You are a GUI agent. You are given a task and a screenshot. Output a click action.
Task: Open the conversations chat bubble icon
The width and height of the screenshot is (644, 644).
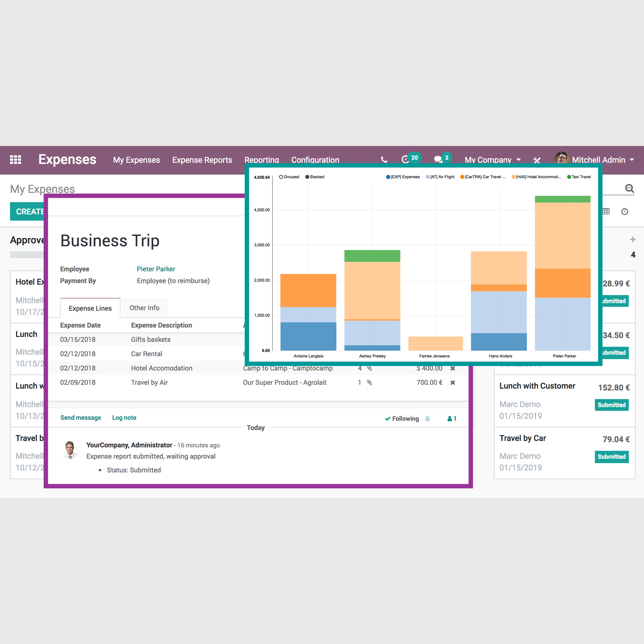438,160
